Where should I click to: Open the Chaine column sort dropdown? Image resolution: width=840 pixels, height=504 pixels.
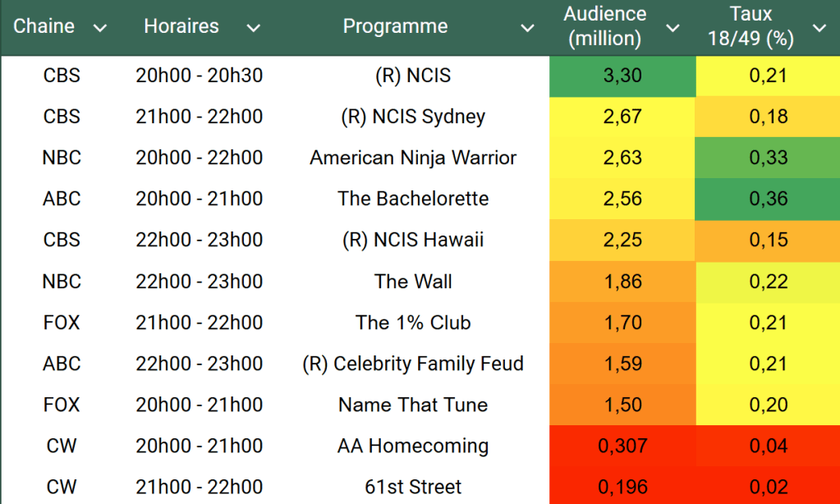(x=100, y=28)
